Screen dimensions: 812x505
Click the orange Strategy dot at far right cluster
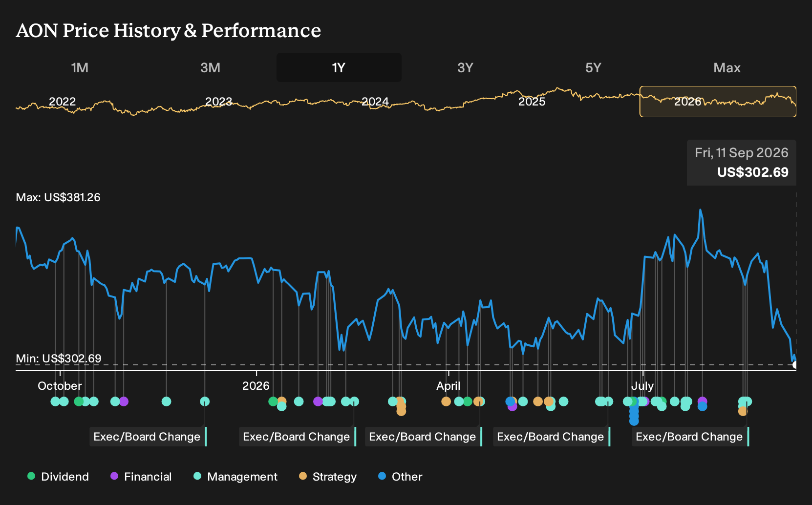(x=743, y=411)
